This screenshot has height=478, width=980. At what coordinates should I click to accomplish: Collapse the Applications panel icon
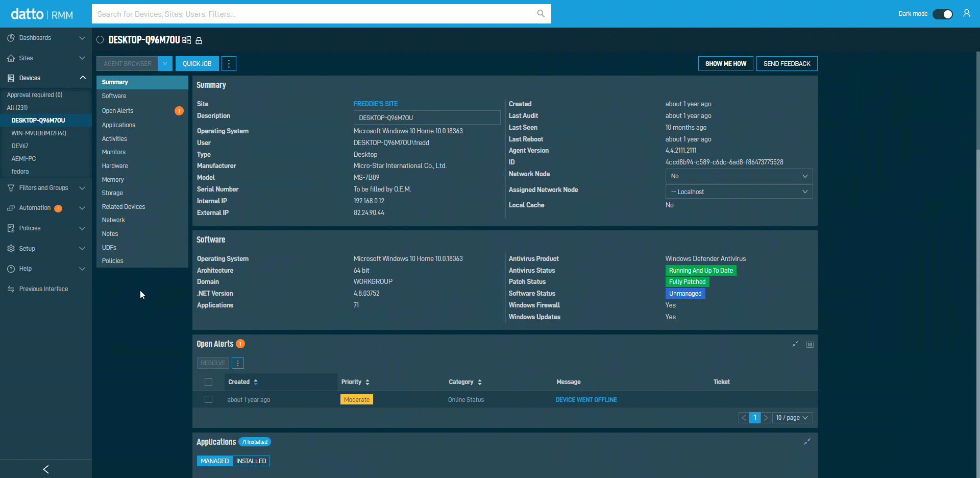pyautogui.click(x=807, y=441)
